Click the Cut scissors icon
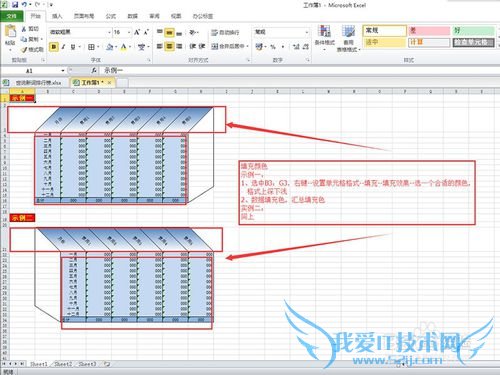The width and height of the screenshot is (500, 375). point(24,29)
